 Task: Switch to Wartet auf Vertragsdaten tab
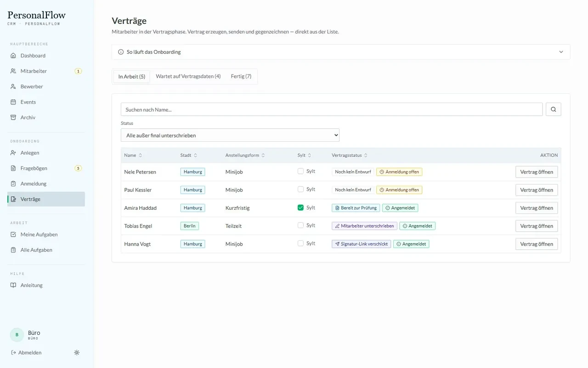coord(188,76)
